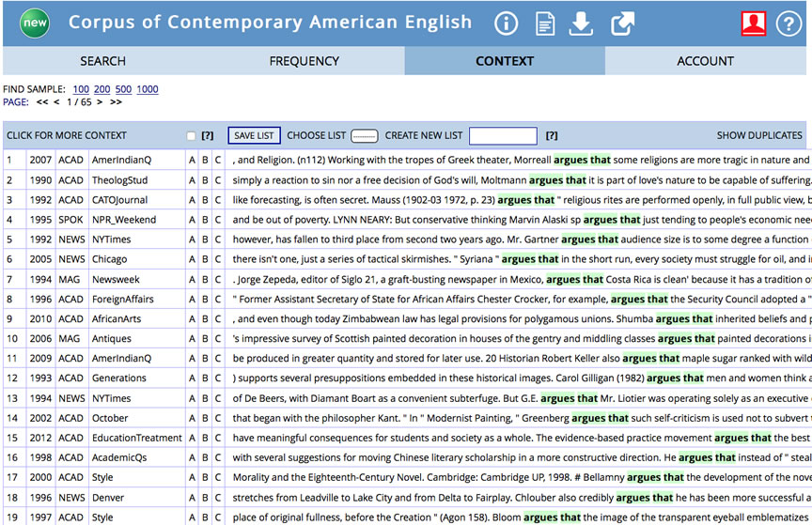Open the ACCOUNT tab
812x525 pixels.
click(x=705, y=61)
